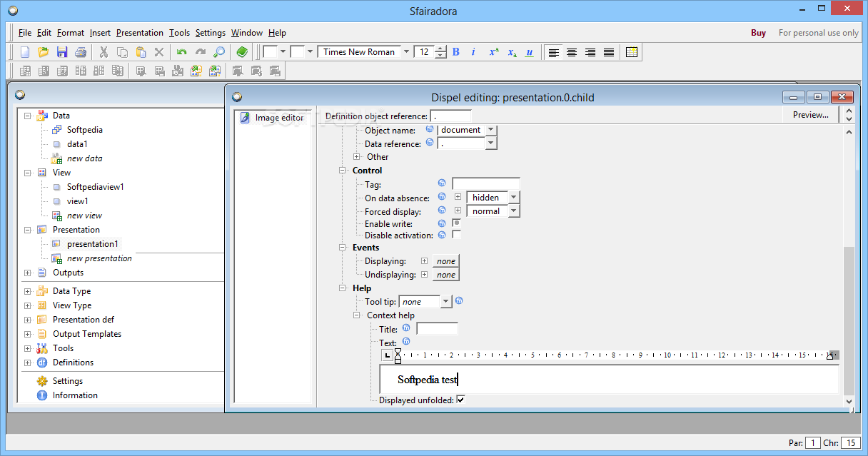The image size is (868, 456).
Task: Open the Format menu
Action: (x=71, y=33)
